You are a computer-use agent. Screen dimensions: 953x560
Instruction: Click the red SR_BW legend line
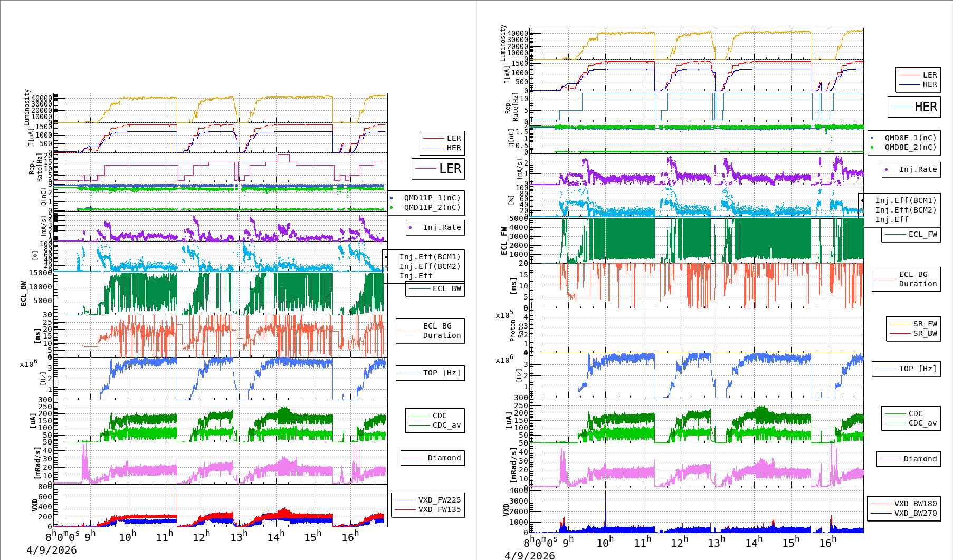tap(900, 334)
